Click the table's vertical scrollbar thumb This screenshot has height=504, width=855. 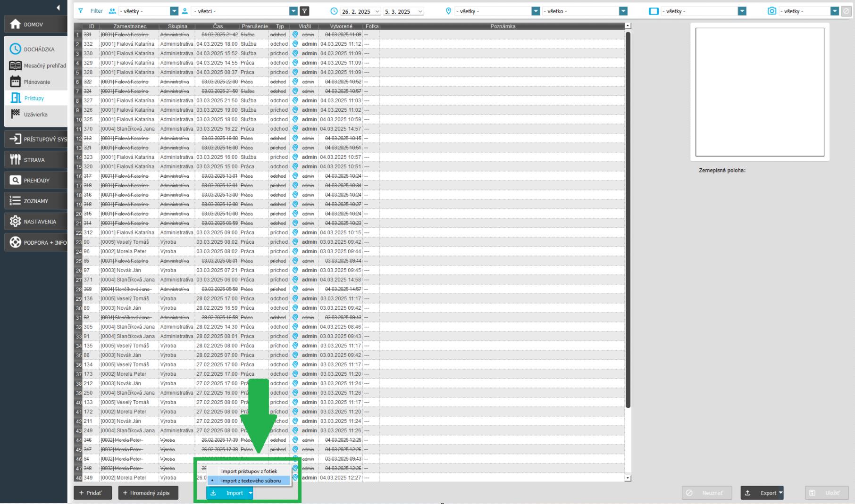pos(628,219)
